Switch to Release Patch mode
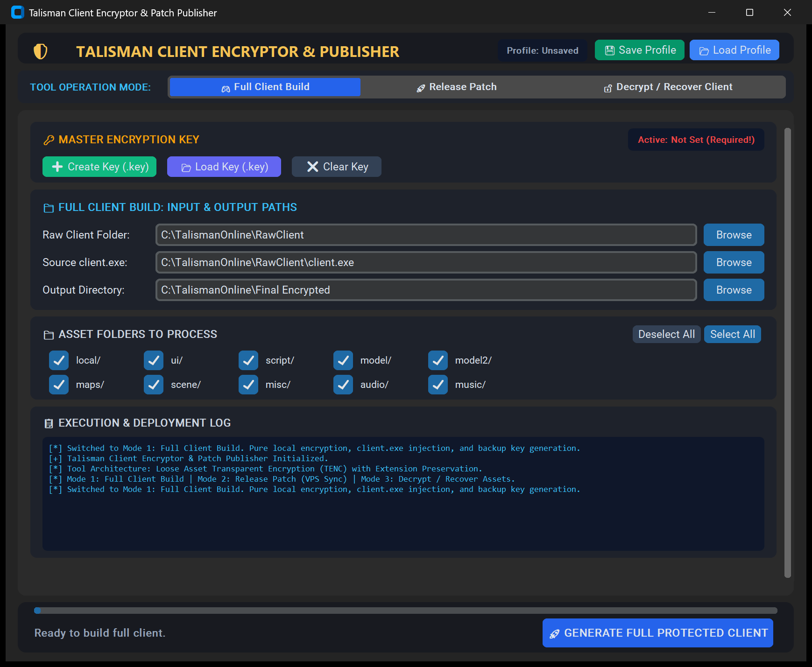This screenshot has width=812, height=667. tap(457, 87)
